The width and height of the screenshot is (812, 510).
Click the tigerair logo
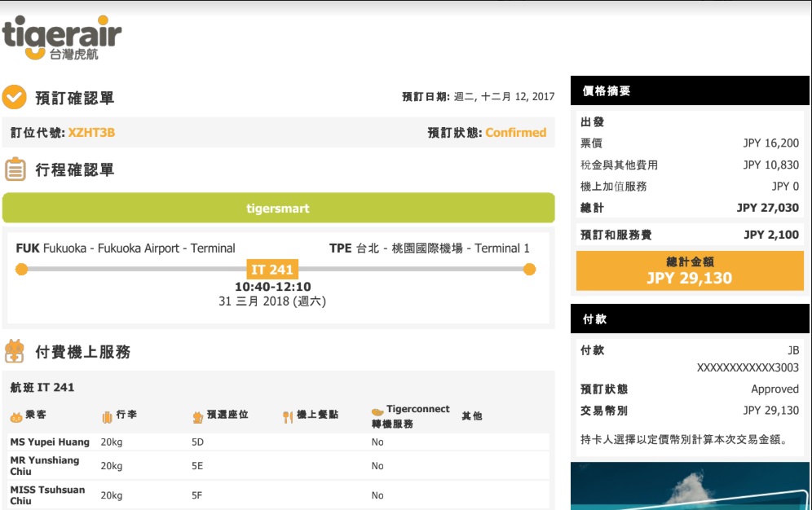coord(62,37)
